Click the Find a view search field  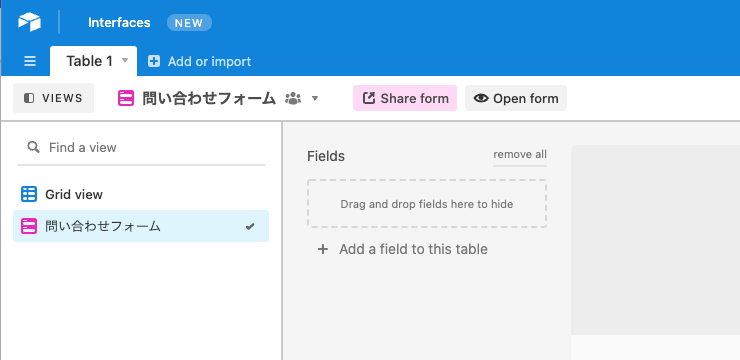coord(141,147)
